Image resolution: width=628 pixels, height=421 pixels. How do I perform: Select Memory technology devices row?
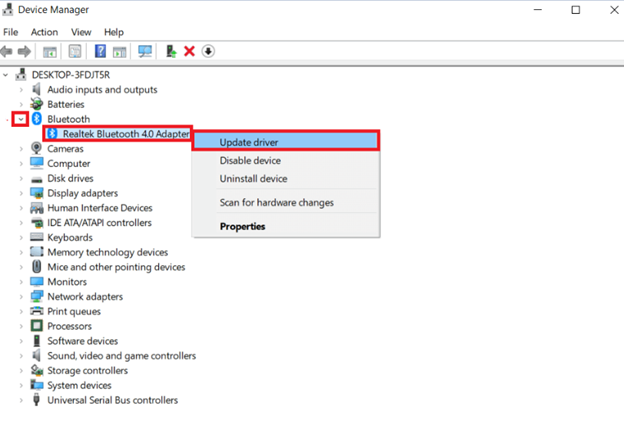(107, 252)
